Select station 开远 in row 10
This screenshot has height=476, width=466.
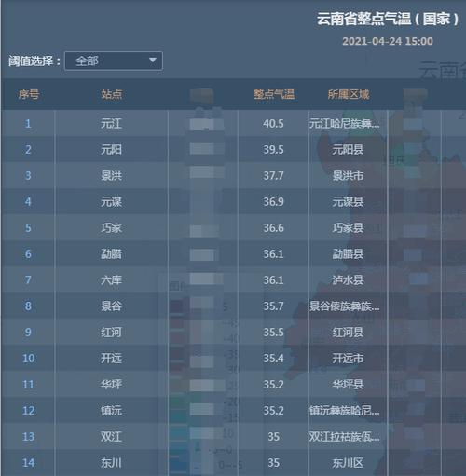111,359
